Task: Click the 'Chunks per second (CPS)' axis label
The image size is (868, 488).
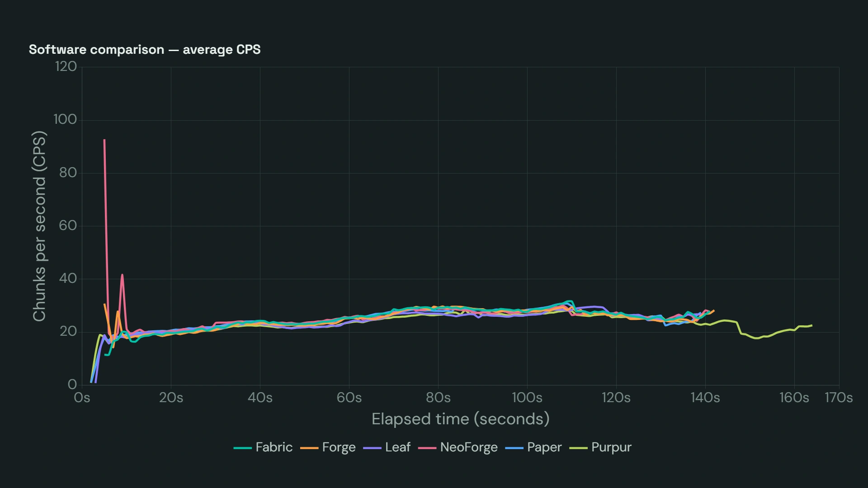Action: tap(39, 226)
